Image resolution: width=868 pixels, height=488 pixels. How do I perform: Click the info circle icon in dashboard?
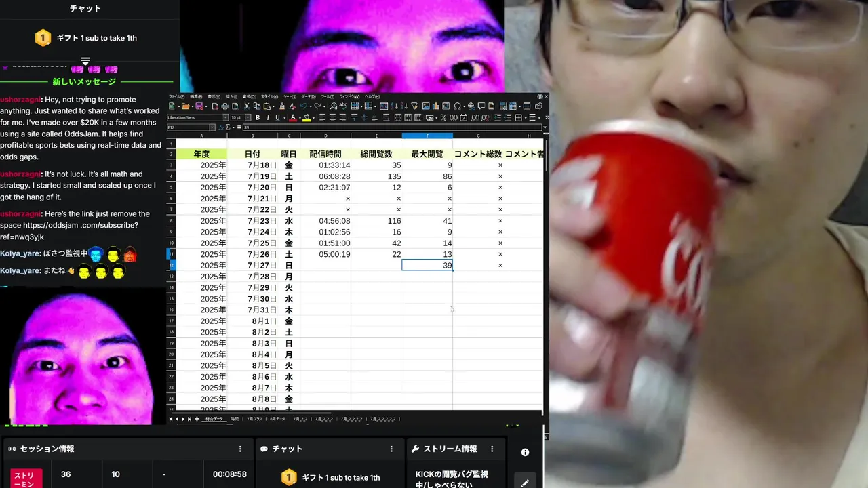525,452
